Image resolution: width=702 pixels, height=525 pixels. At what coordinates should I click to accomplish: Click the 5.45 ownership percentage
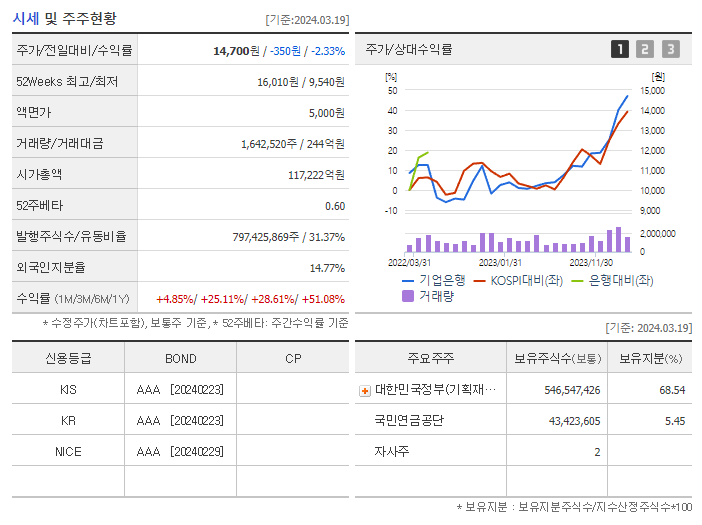(675, 421)
